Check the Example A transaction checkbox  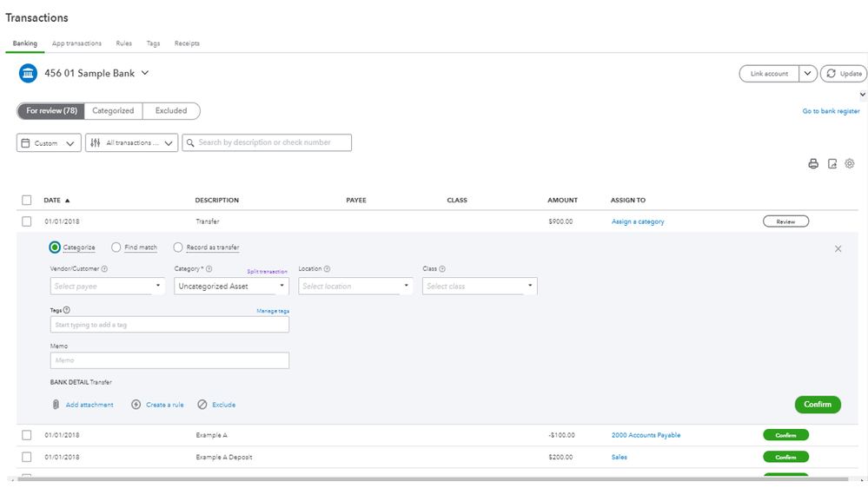click(27, 435)
